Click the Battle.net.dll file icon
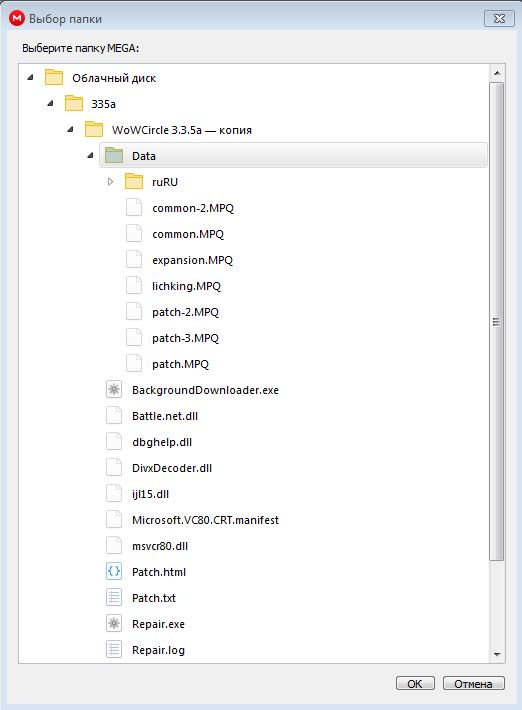The image size is (522, 710). tap(114, 415)
